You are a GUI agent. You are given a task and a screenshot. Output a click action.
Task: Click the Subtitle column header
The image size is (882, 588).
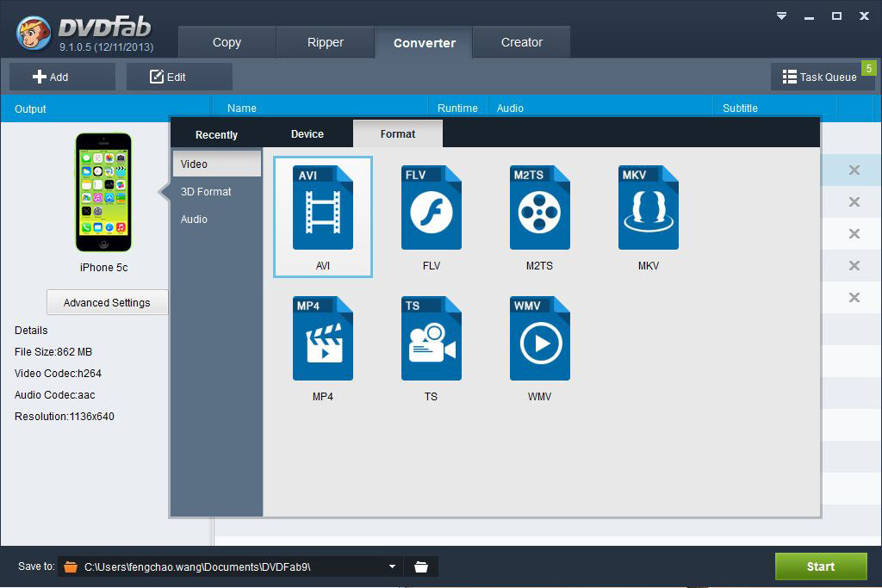[740, 108]
